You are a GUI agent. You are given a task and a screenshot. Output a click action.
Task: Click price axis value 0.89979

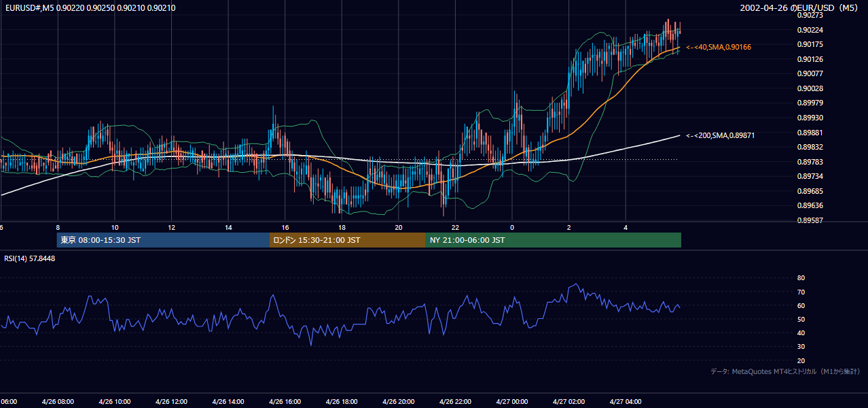point(810,103)
